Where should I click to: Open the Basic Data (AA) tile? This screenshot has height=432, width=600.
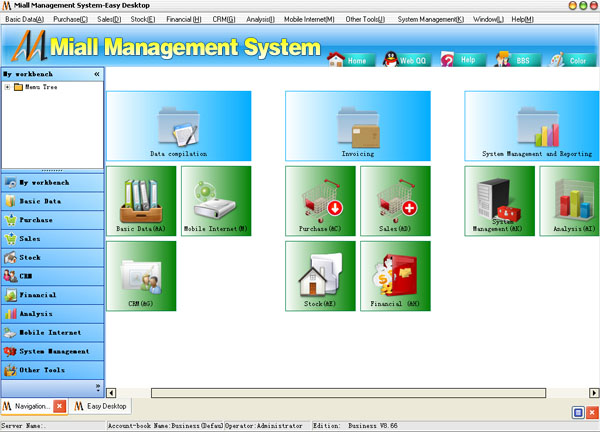(x=141, y=201)
